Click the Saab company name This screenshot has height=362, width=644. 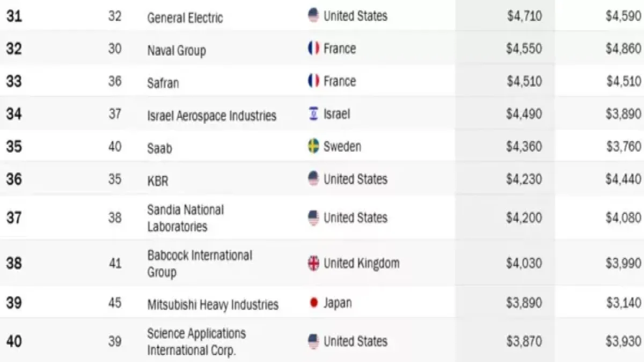click(159, 148)
